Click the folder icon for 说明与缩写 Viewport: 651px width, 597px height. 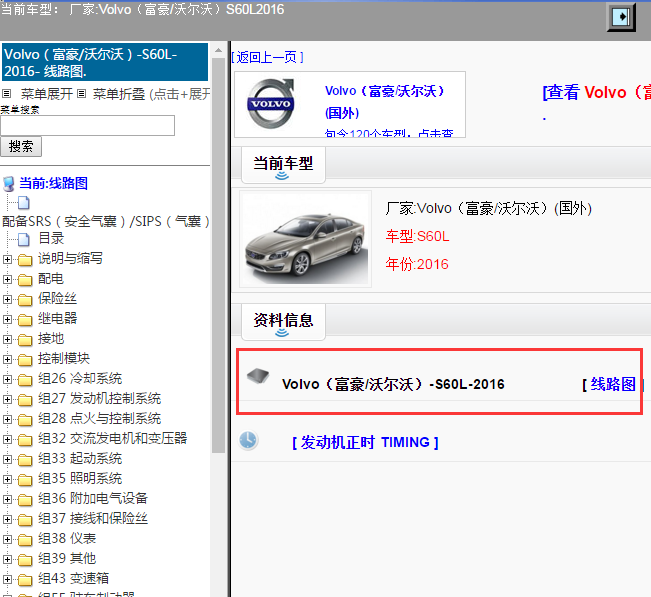pyautogui.click(x=25, y=260)
